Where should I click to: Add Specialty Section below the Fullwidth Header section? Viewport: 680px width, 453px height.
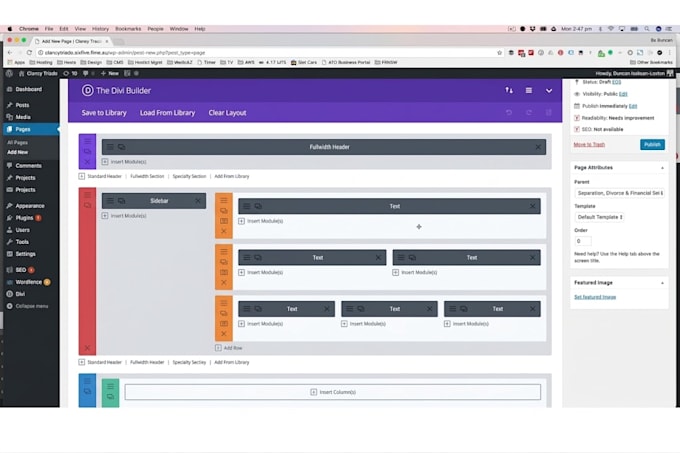coord(189,176)
